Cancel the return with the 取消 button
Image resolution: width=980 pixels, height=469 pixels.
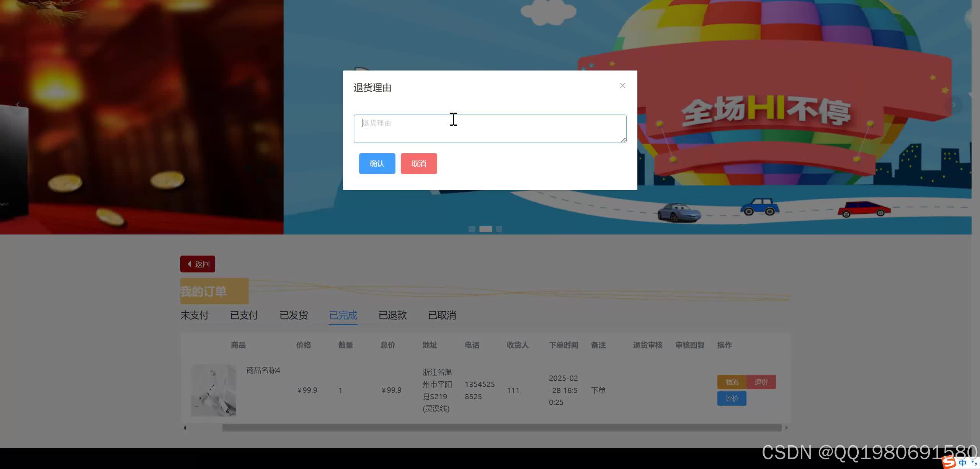click(418, 163)
